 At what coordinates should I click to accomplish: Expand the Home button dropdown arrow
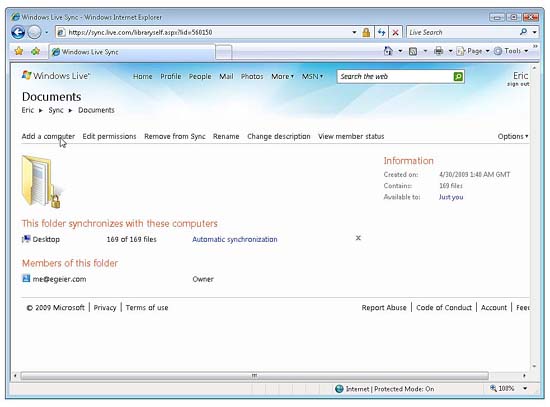400,51
